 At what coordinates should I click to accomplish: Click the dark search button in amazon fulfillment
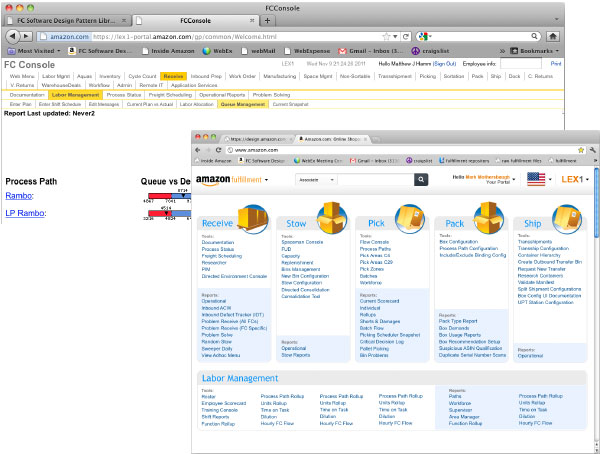pos(421,180)
